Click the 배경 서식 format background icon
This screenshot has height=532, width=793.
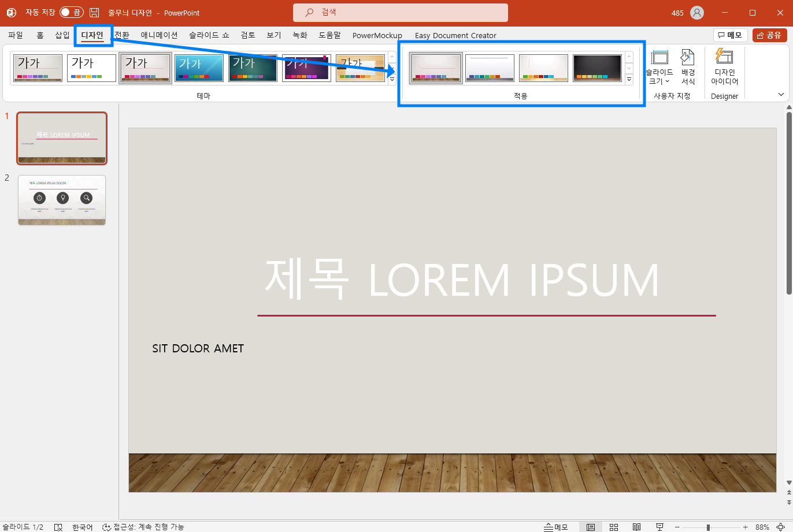(688, 67)
